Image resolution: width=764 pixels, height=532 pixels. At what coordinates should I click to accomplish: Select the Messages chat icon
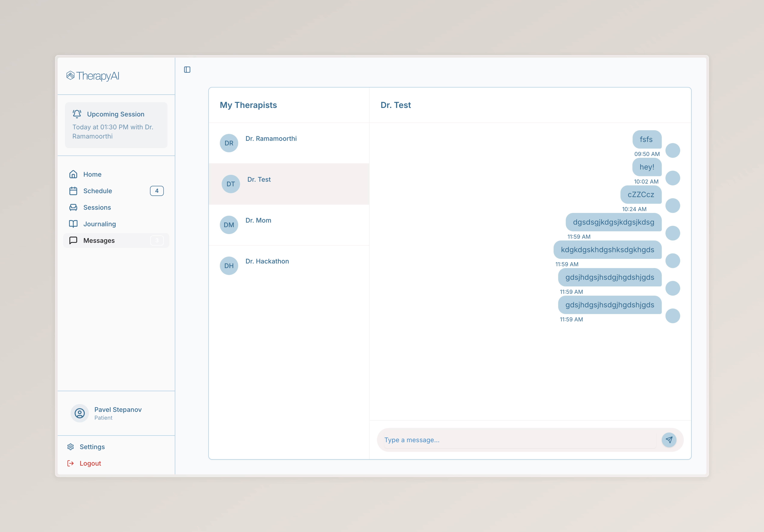point(73,240)
